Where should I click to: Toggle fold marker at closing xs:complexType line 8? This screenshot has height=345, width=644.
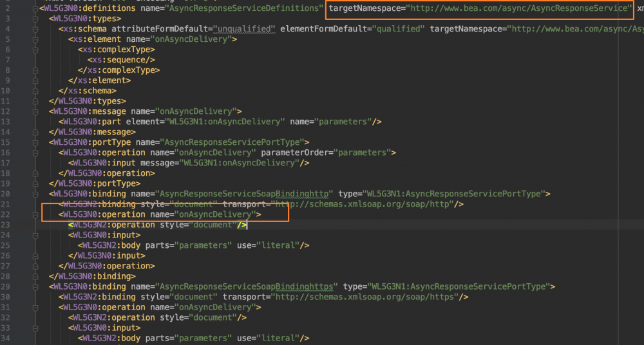click(35, 70)
